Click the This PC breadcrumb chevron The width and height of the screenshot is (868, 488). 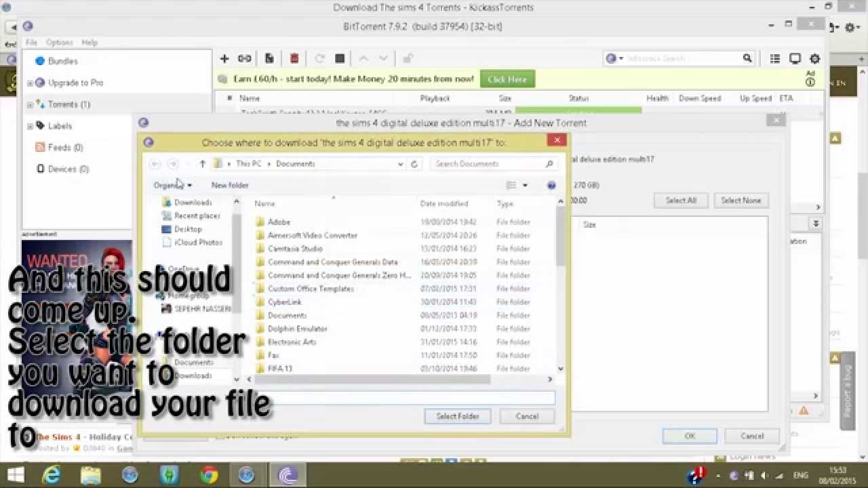pos(269,163)
